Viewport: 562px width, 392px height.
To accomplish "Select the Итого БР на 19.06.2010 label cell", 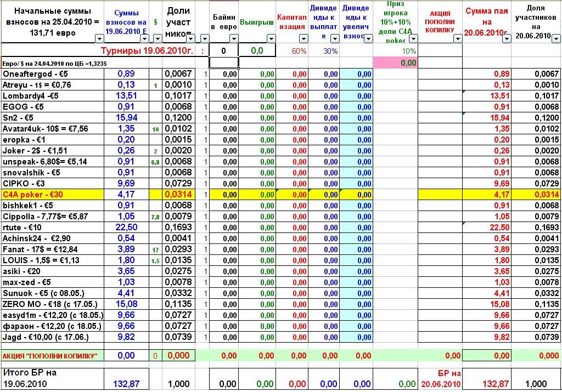I will click(x=52, y=378).
